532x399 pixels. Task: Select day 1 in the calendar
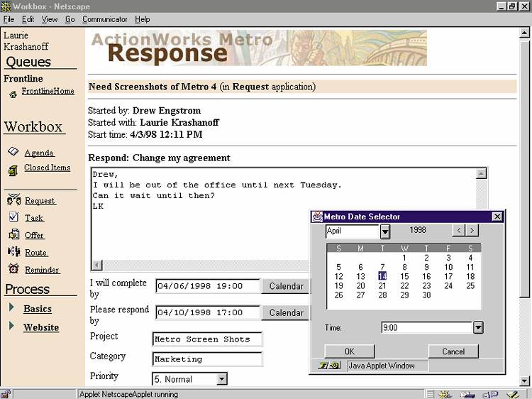[x=404, y=258]
